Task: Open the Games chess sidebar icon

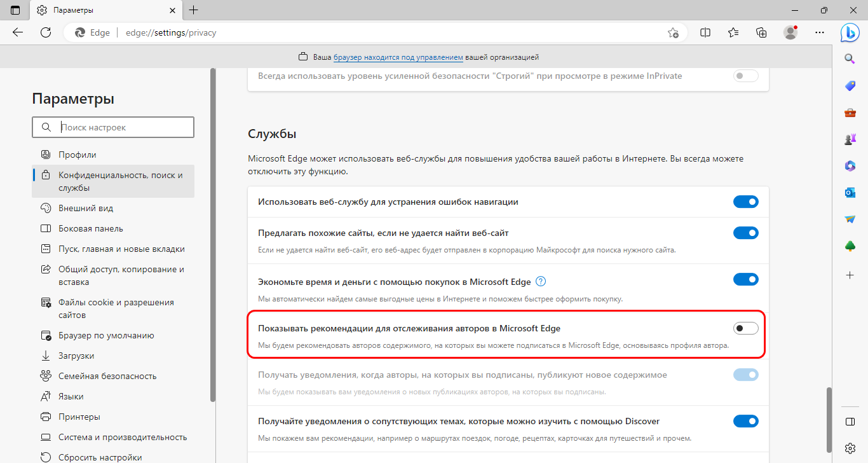Action: [x=850, y=139]
